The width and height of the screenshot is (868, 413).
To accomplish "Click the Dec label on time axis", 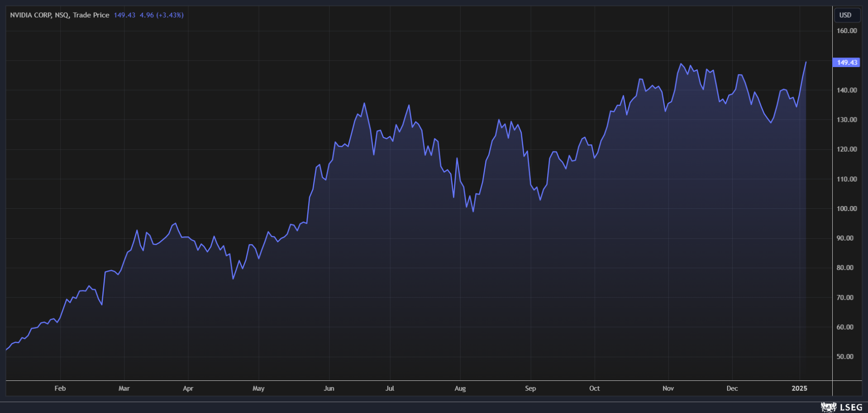I will (732, 388).
